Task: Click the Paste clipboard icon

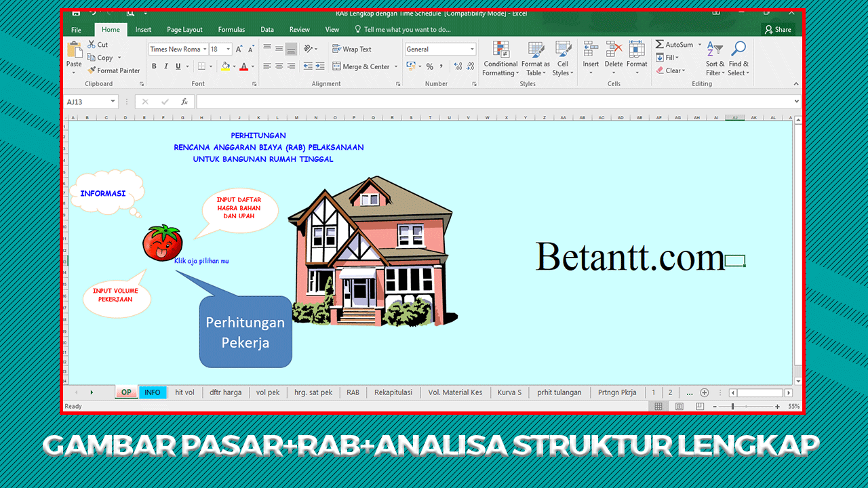Action: point(74,50)
